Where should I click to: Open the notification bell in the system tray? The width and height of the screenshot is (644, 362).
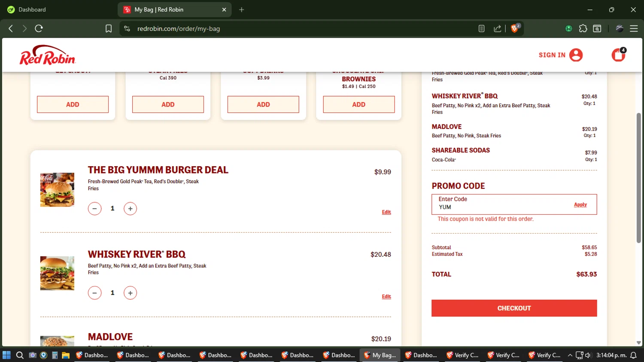633,355
